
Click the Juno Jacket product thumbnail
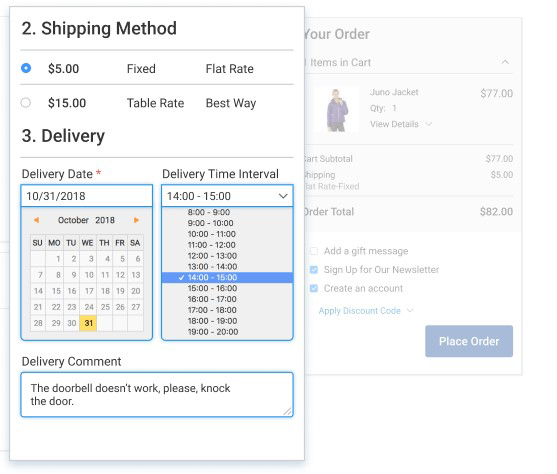[337, 110]
